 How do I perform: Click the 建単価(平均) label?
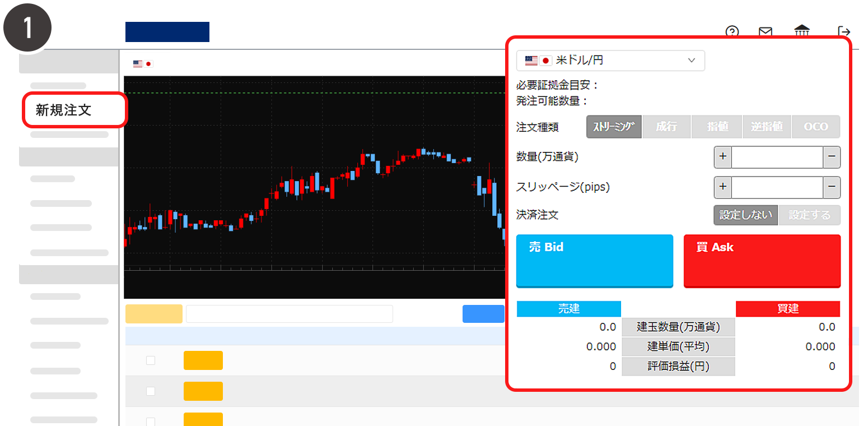tap(678, 347)
